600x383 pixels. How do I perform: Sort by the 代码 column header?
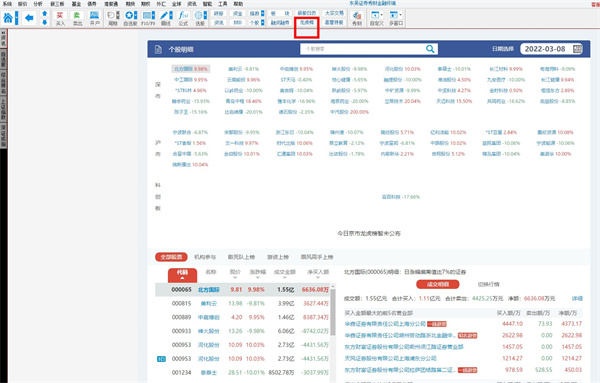(x=183, y=274)
